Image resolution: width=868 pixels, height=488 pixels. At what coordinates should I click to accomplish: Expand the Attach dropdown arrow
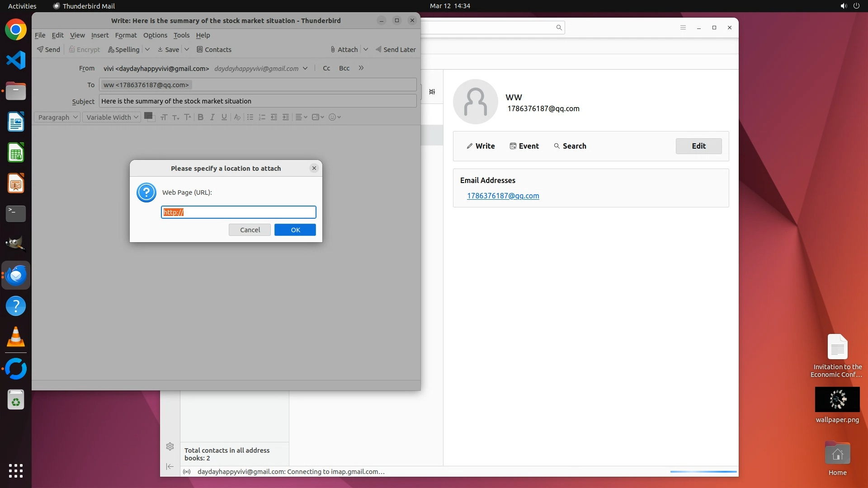pyautogui.click(x=366, y=50)
